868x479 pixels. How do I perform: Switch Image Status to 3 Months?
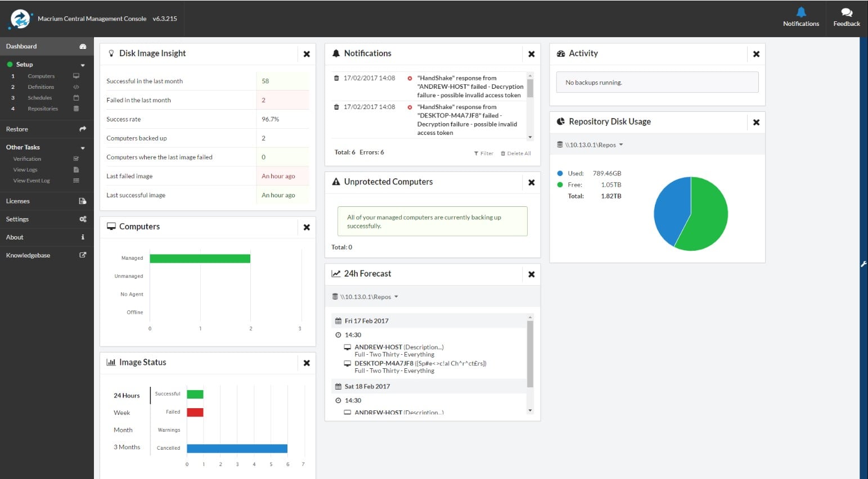tap(127, 447)
